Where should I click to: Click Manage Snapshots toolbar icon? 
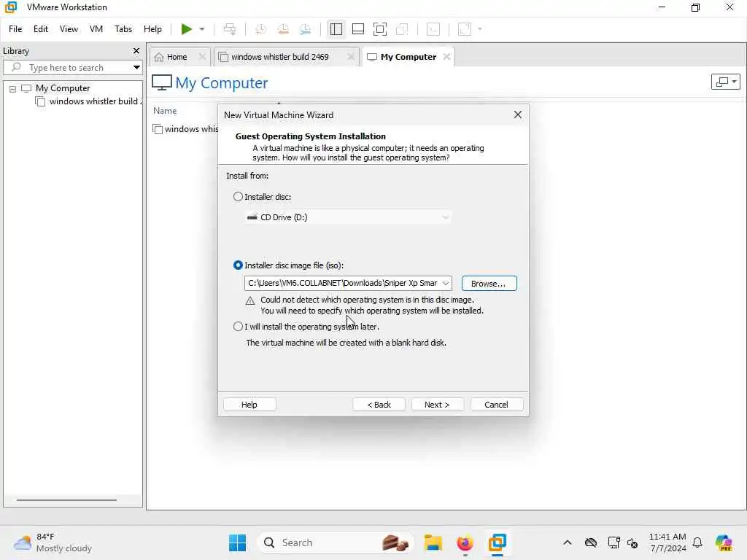306,29
